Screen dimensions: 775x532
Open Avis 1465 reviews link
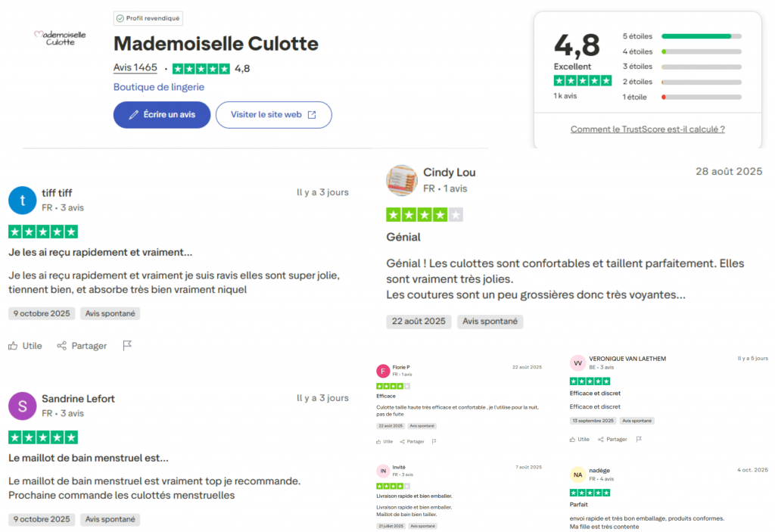point(135,68)
